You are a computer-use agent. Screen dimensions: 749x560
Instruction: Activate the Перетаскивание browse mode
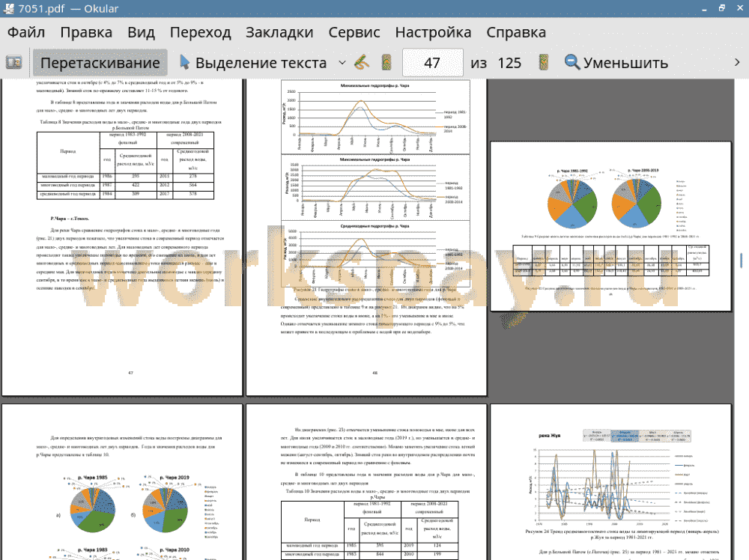tap(100, 63)
